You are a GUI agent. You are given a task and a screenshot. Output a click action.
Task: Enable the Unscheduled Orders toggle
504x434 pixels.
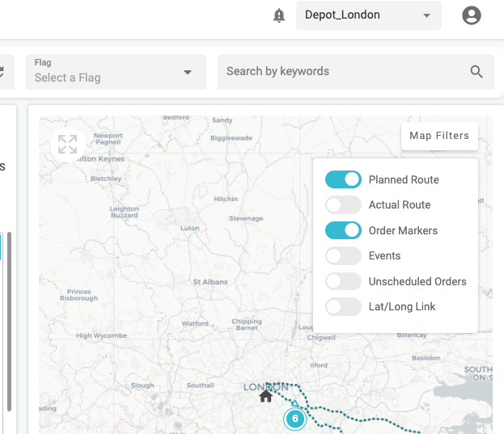(x=343, y=282)
